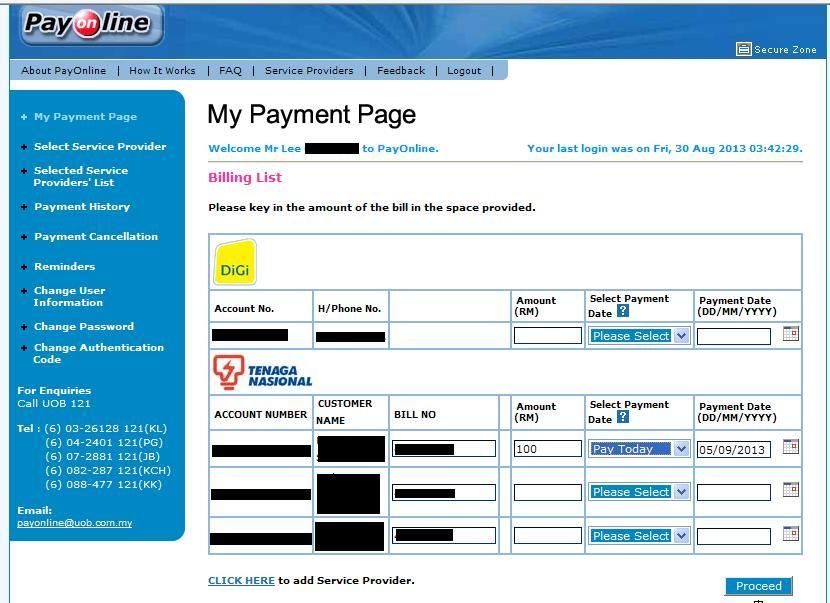Open calendar icon for DiGi payment date
The width and height of the screenshot is (830, 603).
point(790,334)
